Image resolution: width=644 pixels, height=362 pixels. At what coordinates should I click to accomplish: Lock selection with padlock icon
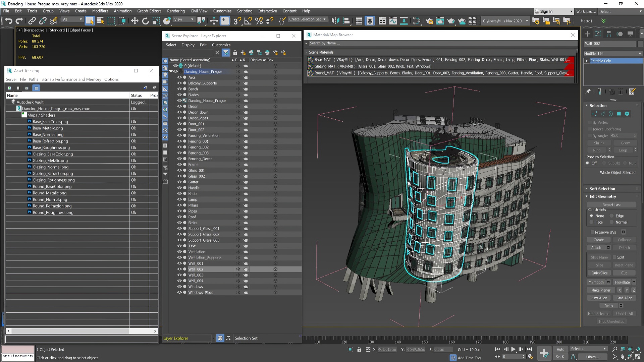[359, 350]
